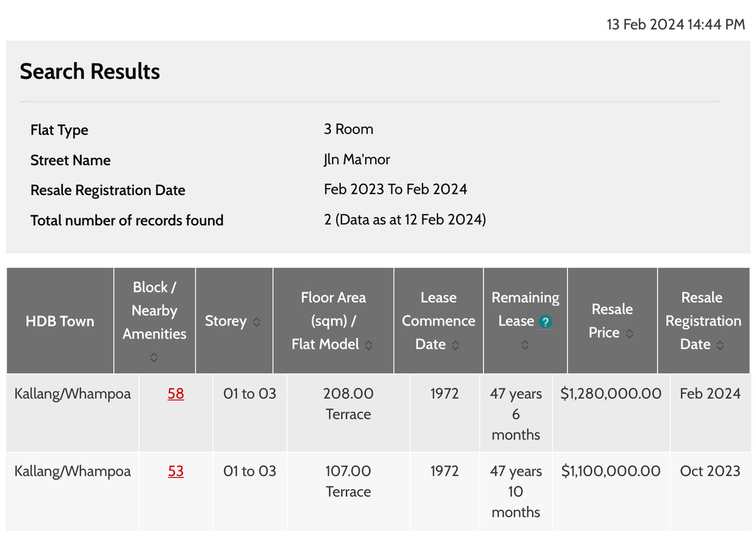Viewport: 756px width, 540px height.
Task: Click the HDB Town column header
Action: 60,321
